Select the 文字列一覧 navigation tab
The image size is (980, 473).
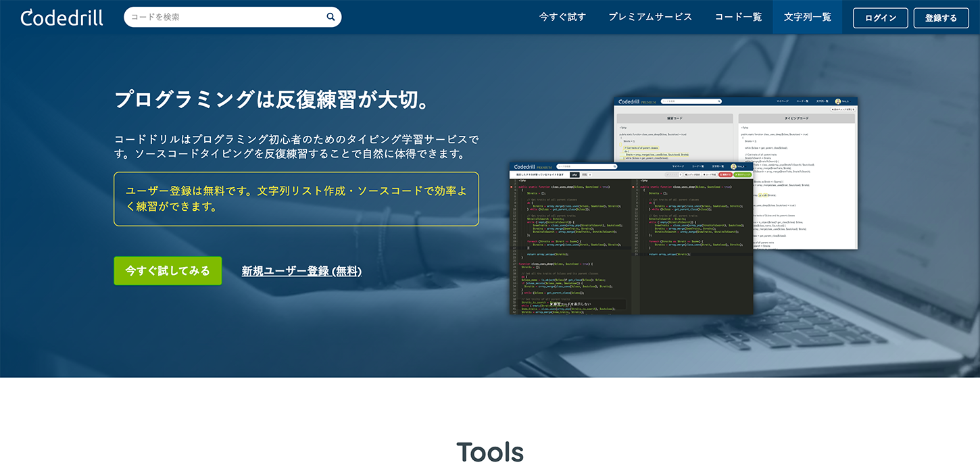[x=808, y=17]
